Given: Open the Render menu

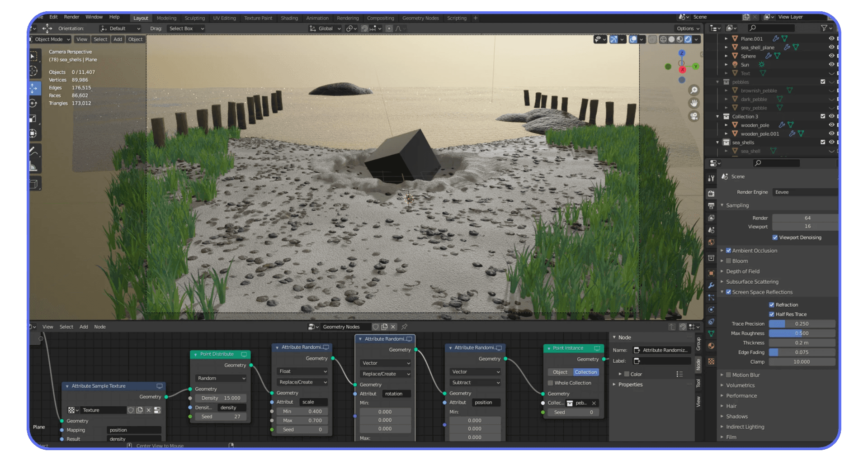Looking at the screenshot, I should pyautogui.click(x=71, y=17).
